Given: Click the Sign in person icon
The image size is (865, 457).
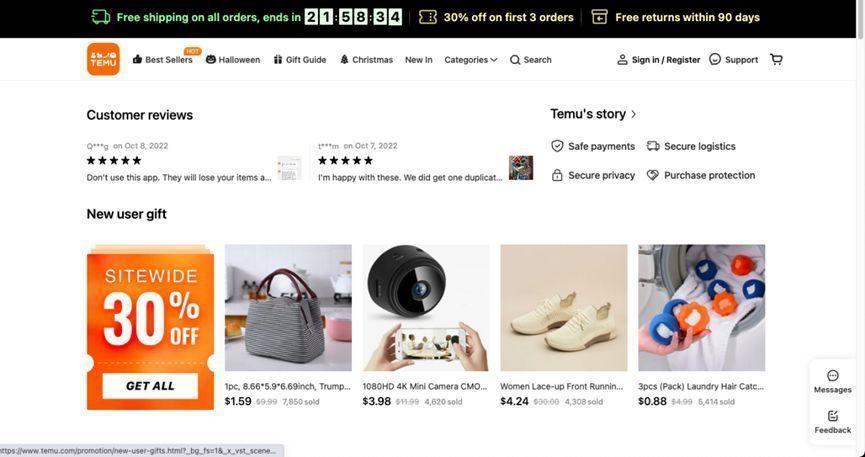Looking at the screenshot, I should pos(622,60).
